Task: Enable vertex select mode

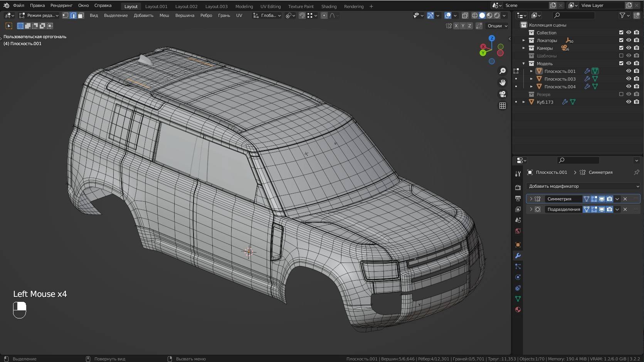Action: coord(66,15)
